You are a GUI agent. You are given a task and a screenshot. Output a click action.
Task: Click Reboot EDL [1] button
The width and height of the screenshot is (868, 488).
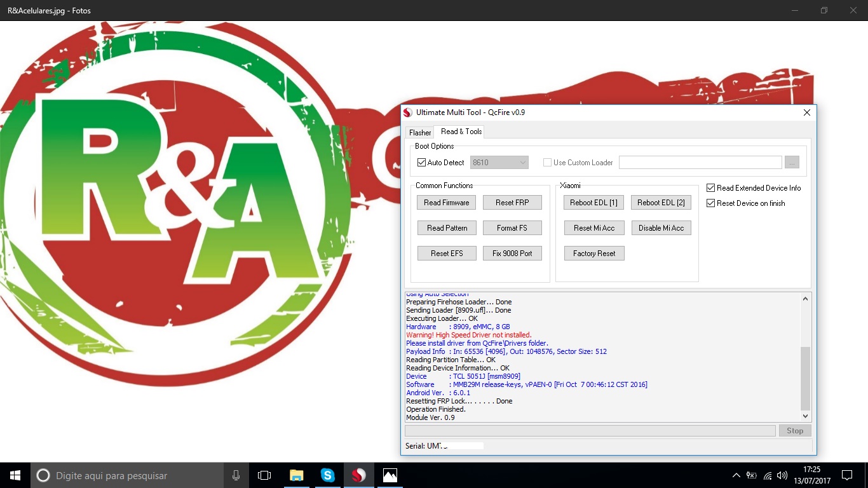[x=593, y=203]
